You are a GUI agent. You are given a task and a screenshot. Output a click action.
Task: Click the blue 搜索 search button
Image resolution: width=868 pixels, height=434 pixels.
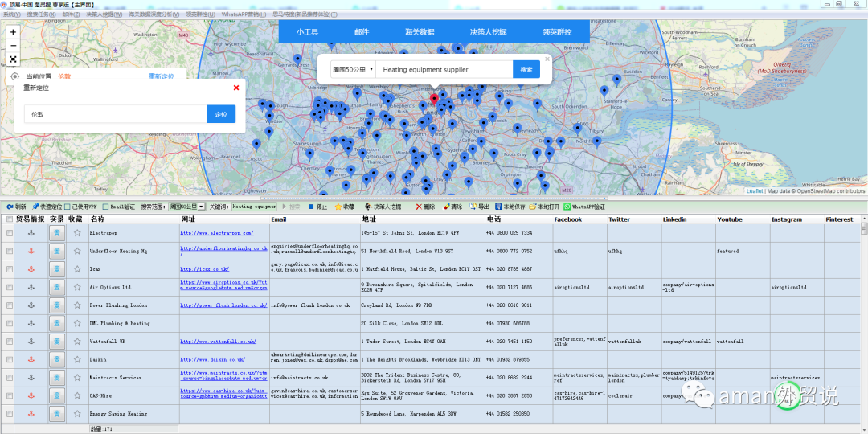coord(526,70)
